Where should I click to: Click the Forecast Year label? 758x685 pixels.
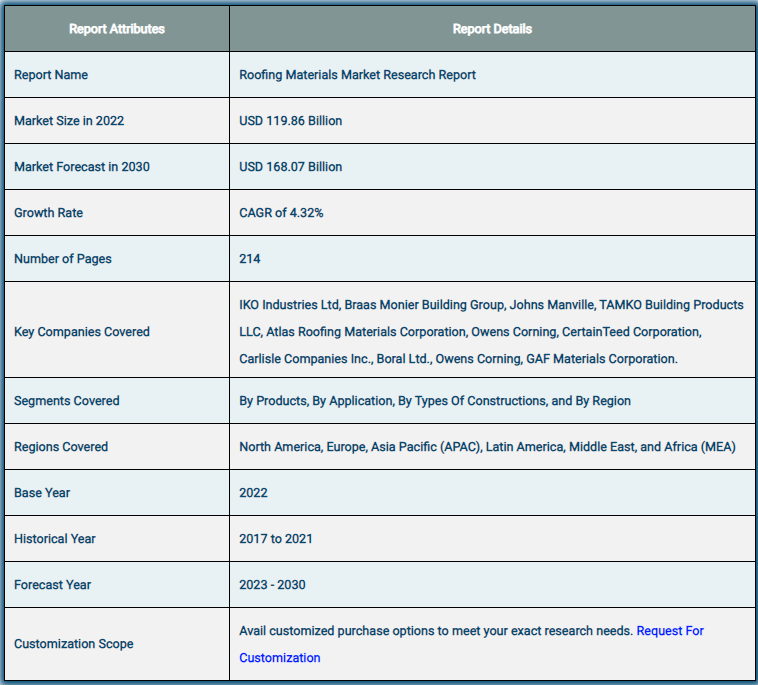(52, 585)
